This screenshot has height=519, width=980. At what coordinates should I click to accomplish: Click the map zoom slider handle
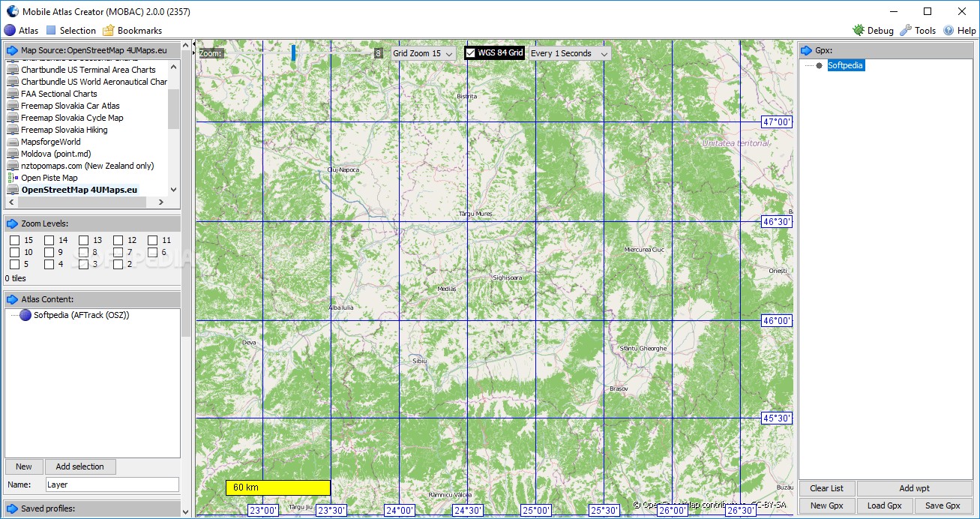[x=293, y=52]
